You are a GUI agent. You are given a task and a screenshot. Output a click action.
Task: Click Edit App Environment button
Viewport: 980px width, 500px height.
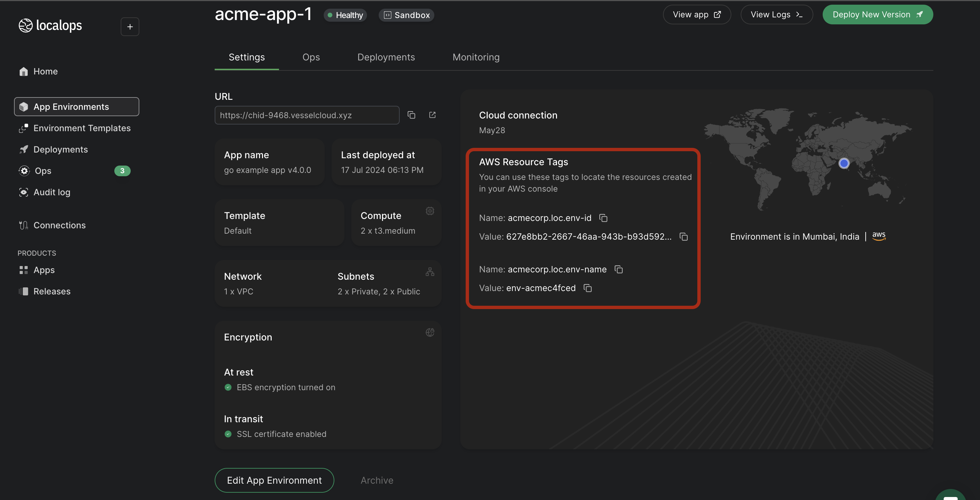pos(274,480)
